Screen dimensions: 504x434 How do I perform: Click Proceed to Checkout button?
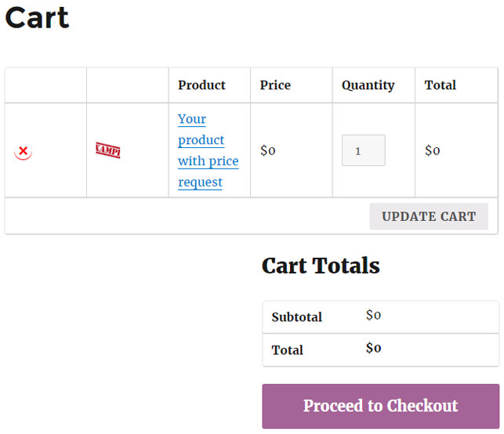tap(381, 406)
